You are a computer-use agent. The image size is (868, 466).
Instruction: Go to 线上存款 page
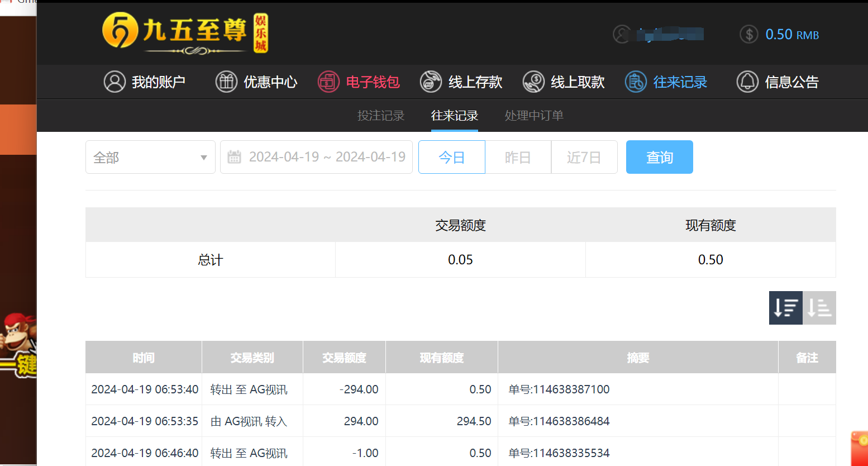(x=461, y=82)
